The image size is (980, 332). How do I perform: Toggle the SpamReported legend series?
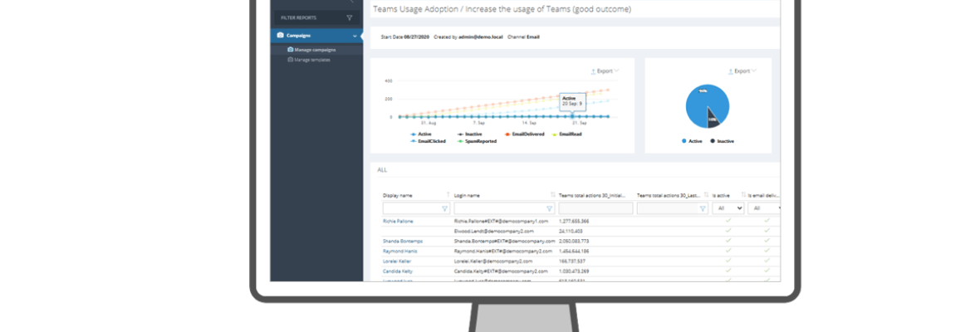(x=477, y=142)
